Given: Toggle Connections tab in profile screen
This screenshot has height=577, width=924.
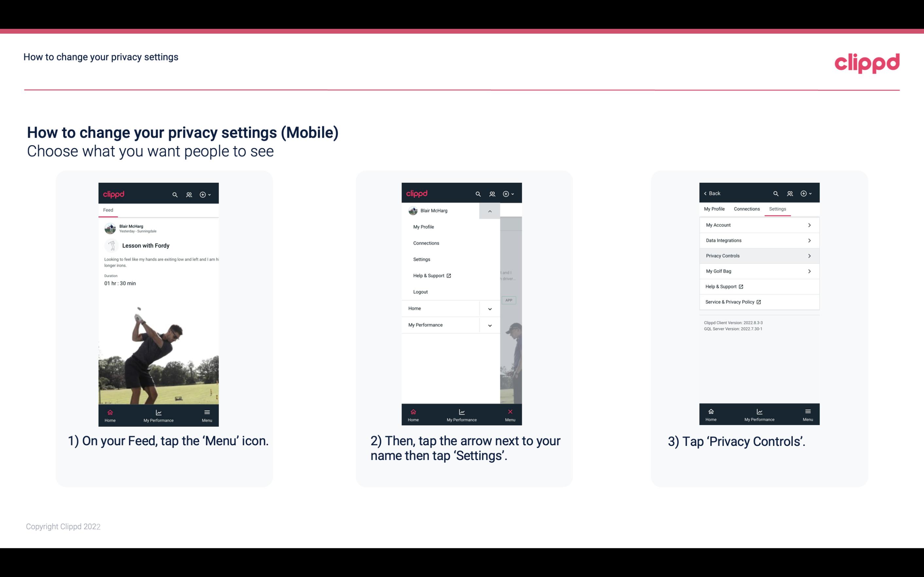Looking at the screenshot, I should click(x=746, y=209).
